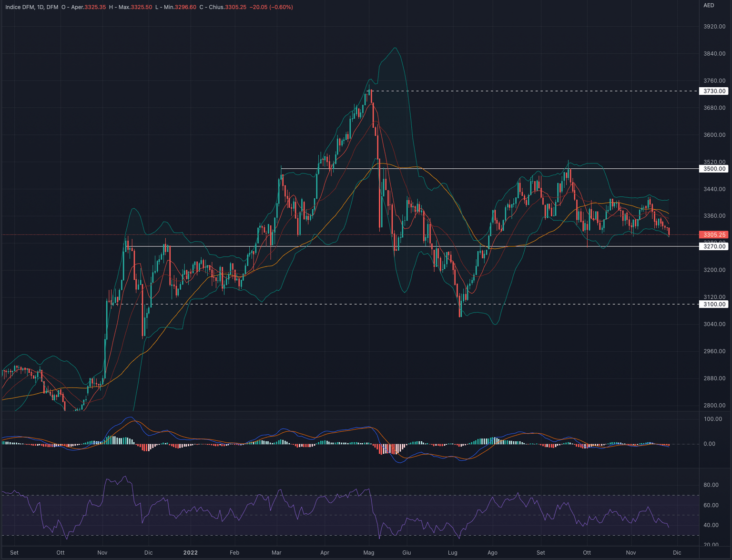Image resolution: width=732 pixels, height=560 pixels.
Task: Click the 3100.00 dashed support label
Action: [714, 304]
